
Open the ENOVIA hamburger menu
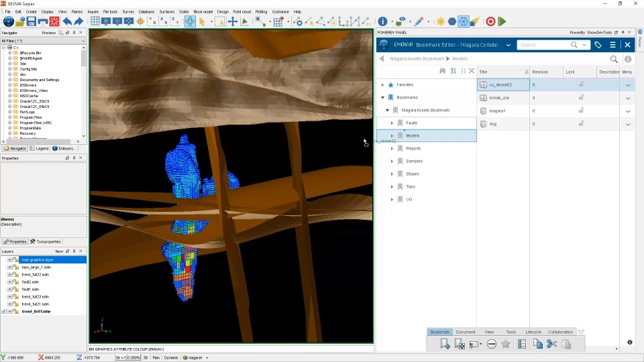point(612,45)
